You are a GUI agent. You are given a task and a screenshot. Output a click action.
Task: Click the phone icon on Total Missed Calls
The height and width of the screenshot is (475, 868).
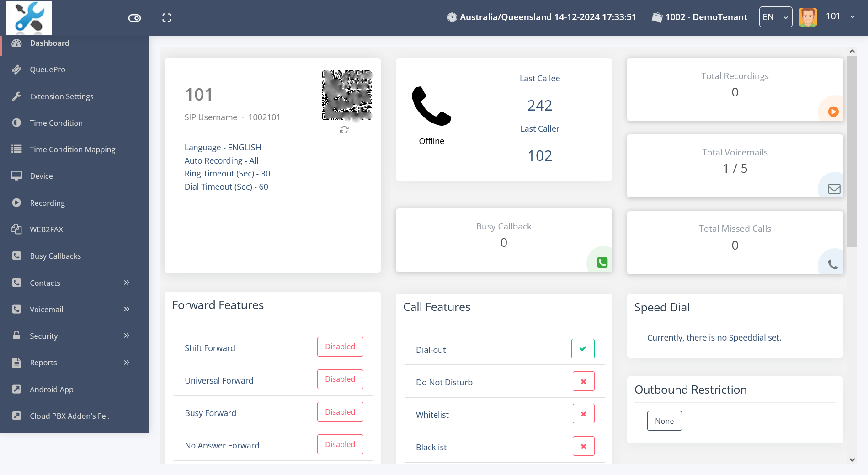coord(833,265)
